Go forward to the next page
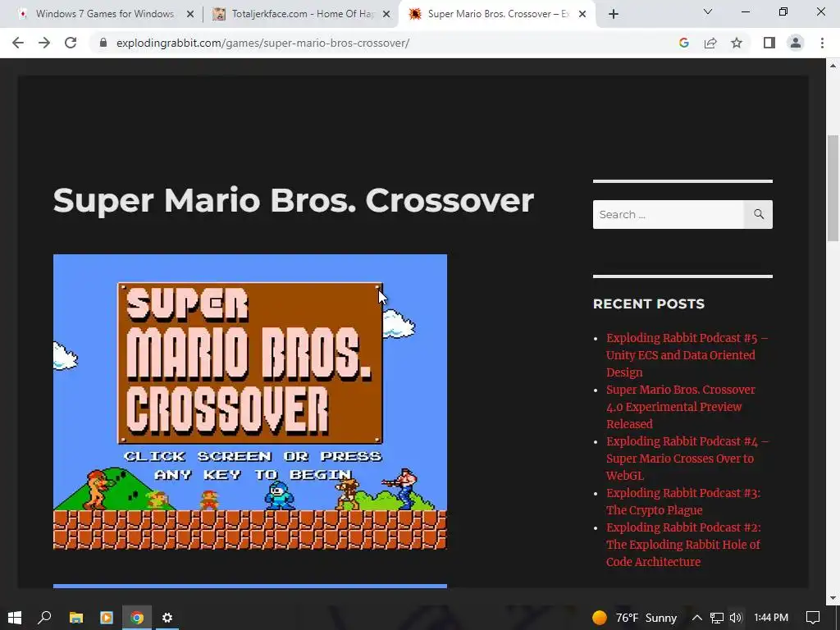This screenshot has width=840, height=630. [x=44, y=43]
